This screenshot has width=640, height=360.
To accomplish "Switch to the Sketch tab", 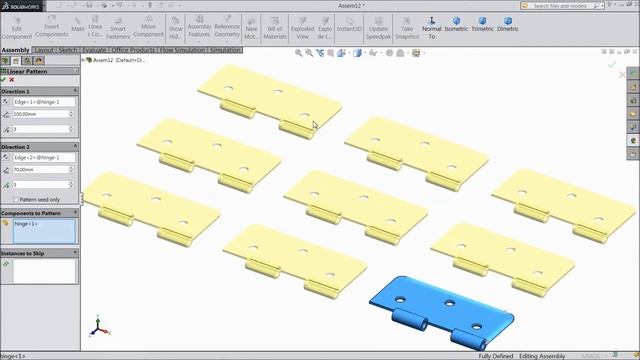I will [x=68, y=50].
